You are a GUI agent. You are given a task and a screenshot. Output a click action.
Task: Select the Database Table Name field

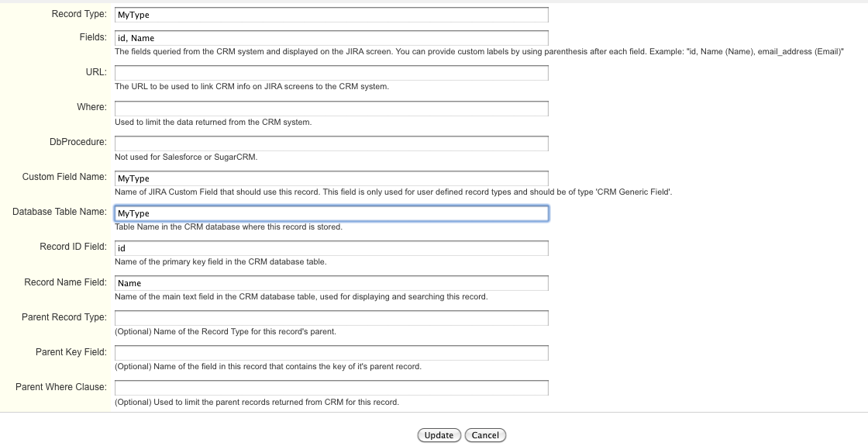[331, 213]
